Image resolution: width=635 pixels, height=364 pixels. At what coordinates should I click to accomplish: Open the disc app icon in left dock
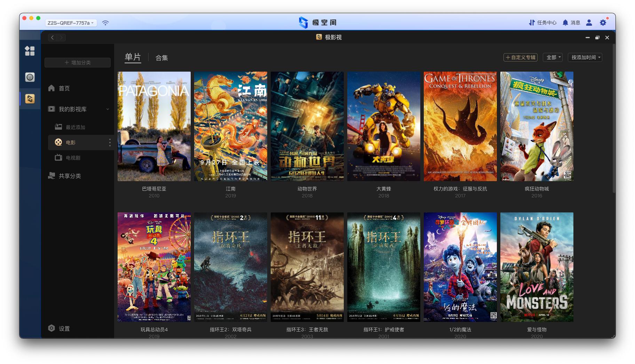click(30, 77)
